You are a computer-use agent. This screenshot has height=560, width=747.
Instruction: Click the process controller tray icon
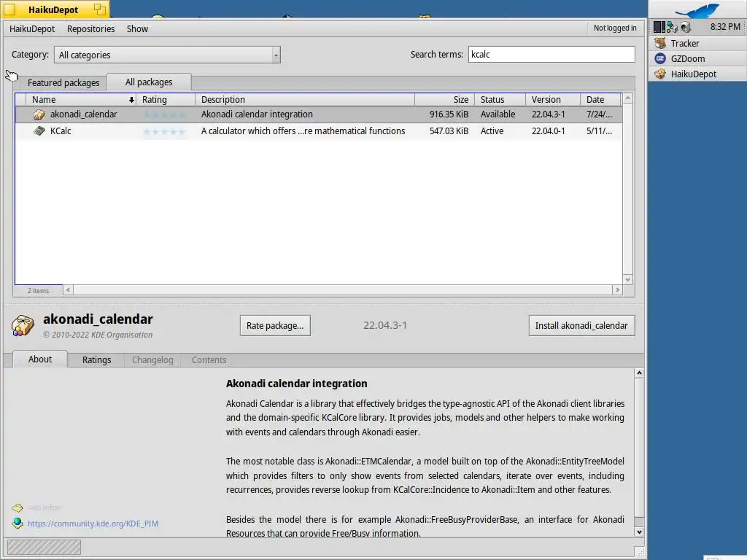coord(659,27)
